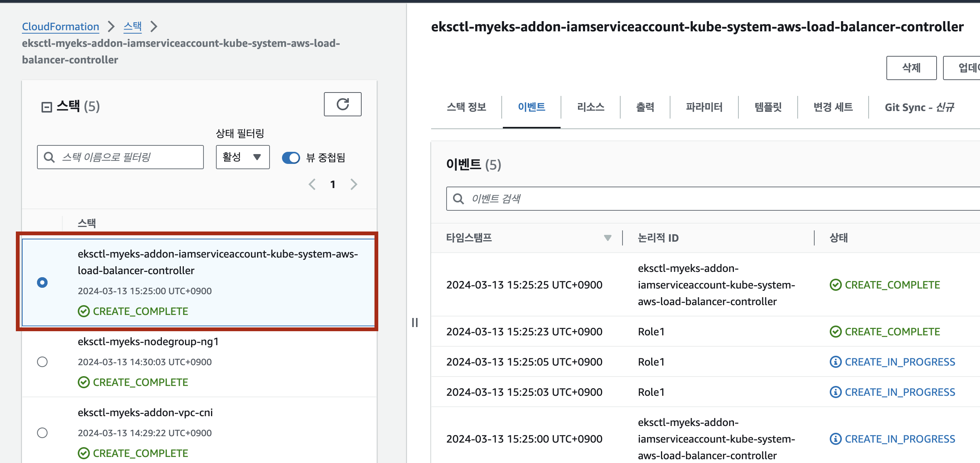Click the Role1 CREATE_COMPLETE status check icon
The width and height of the screenshot is (980, 463).
[x=835, y=331]
